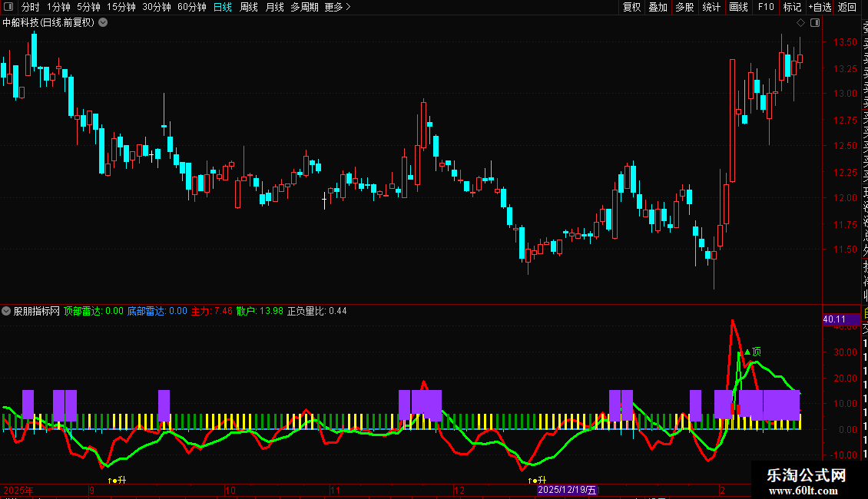The height and width of the screenshot is (499, 868).
Task: Open the 多股 multi-stock view
Action: 684,7
